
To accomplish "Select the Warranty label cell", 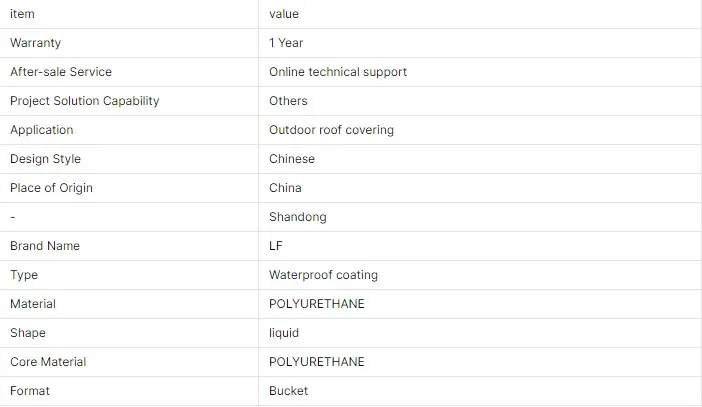I will tap(35, 43).
